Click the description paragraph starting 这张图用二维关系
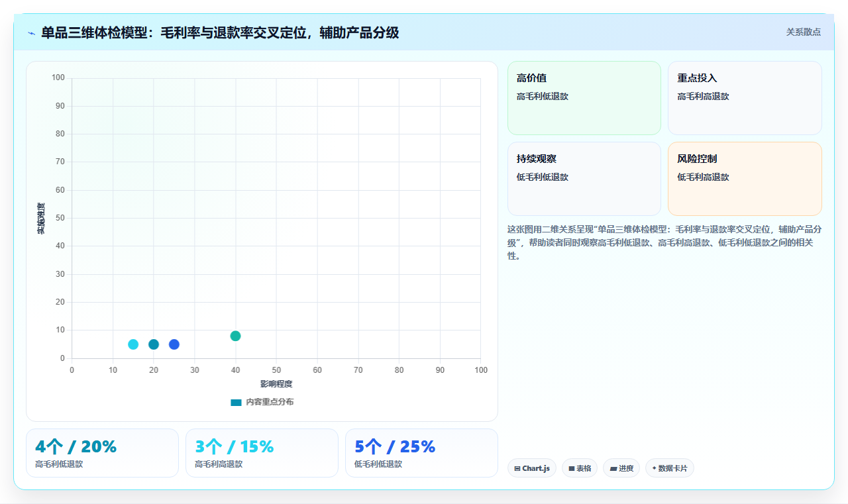Image resolution: width=848 pixels, height=504 pixels. (664, 242)
